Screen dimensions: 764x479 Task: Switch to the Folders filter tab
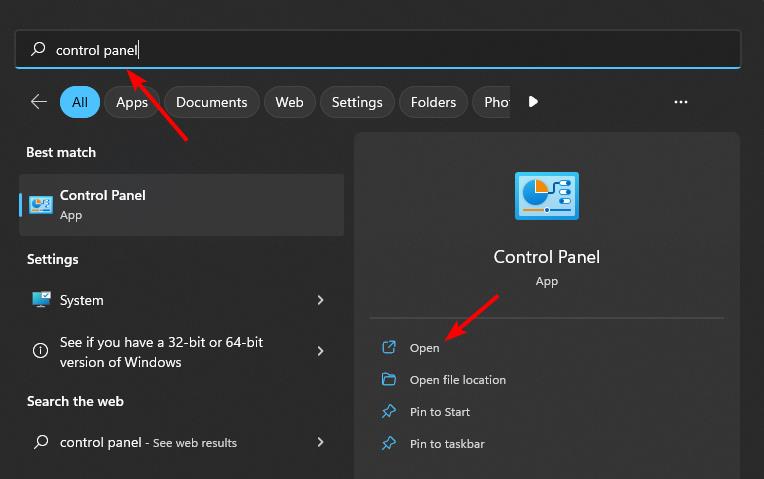pyautogui.click(x=433, y=102)
